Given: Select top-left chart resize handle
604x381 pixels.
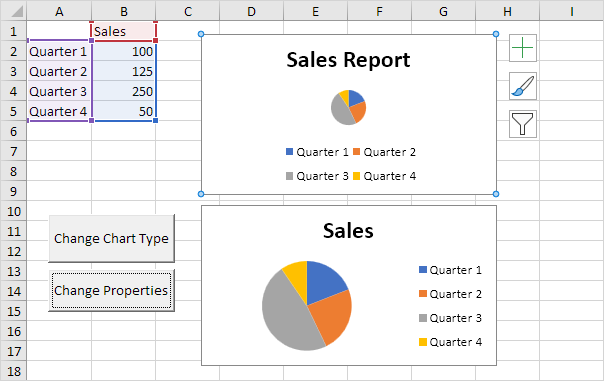Looking at the screenshot, I should [201, 34].
